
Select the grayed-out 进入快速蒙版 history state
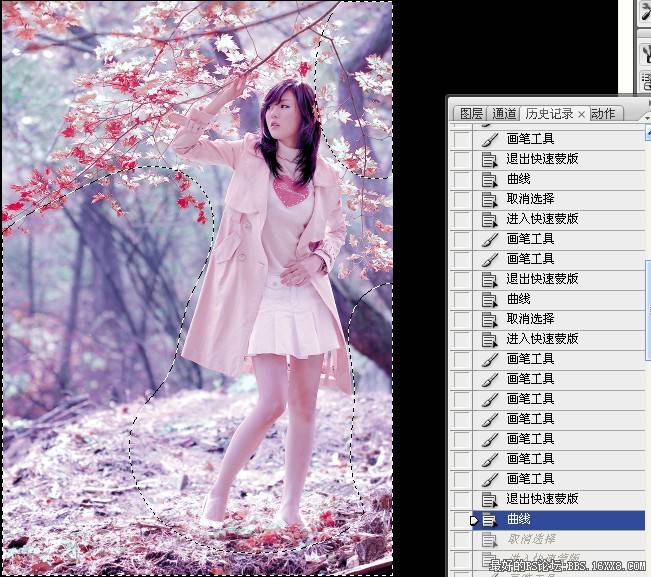click(x=558, y=558)
